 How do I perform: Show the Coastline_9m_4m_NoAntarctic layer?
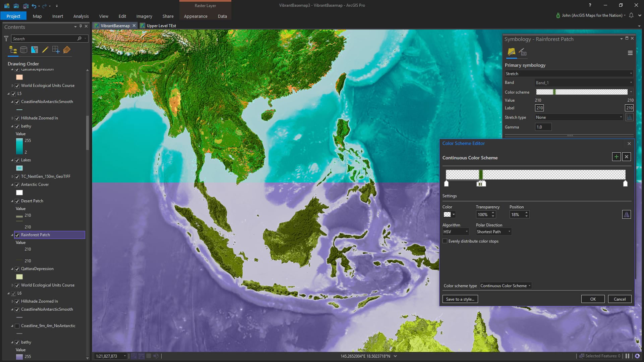(17, 326)
